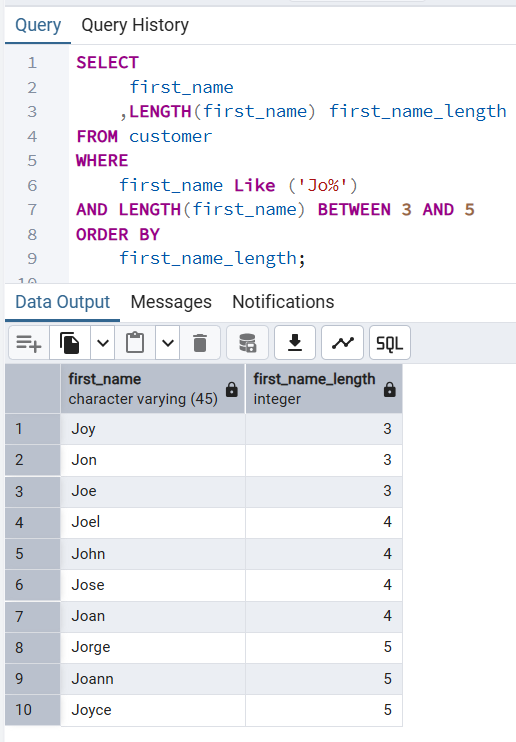Screen dimensions: 516x742
Task: Select row header number 1
Action: click(x=33, y=429)
